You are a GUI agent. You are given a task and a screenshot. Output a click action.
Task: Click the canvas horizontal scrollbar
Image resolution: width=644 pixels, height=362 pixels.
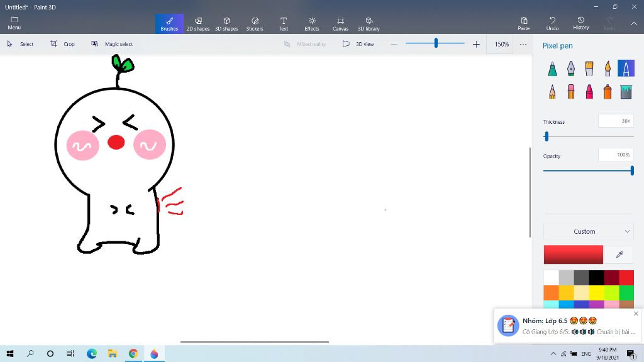pos(255,341)
